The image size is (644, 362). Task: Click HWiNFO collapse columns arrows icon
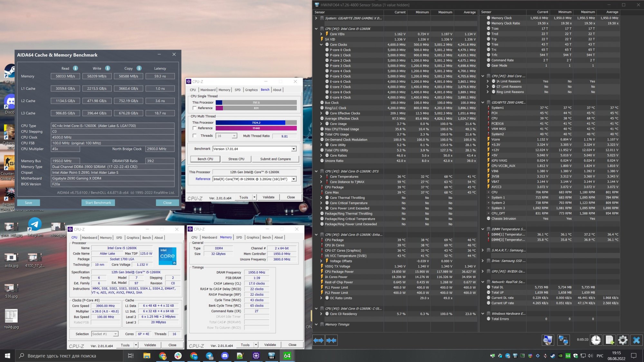click(x=331, y=340)
